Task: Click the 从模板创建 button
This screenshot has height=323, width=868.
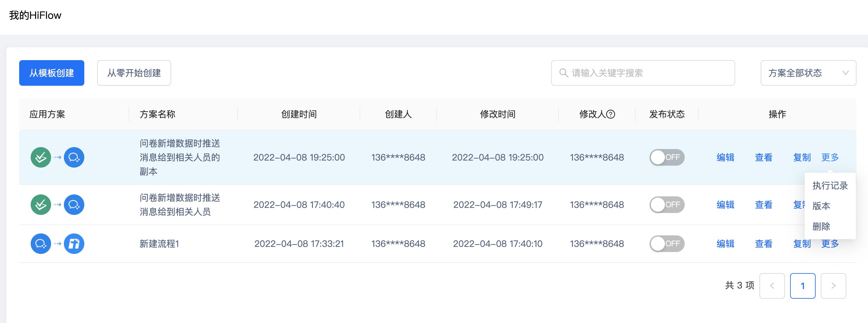Action: (51, 73)
